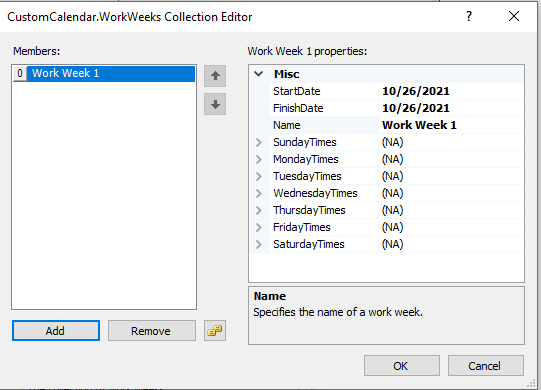Move selected member up with arrow button
541x390 pixels.
tap(215, 76)
